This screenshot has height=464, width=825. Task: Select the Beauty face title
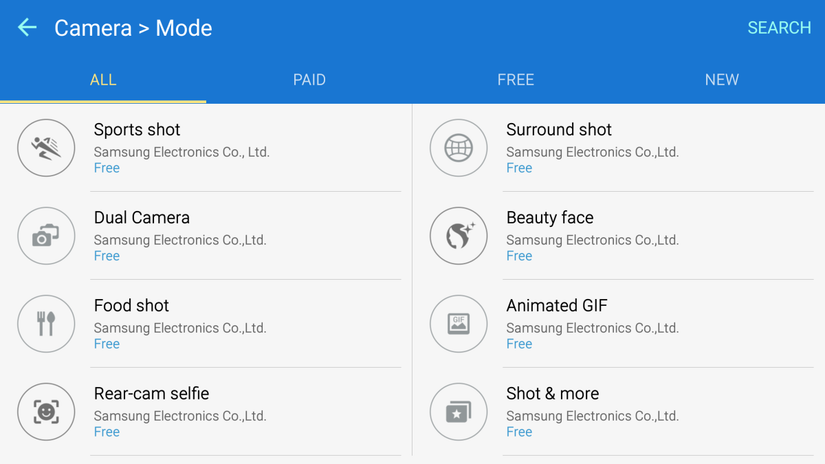point(550,217)
